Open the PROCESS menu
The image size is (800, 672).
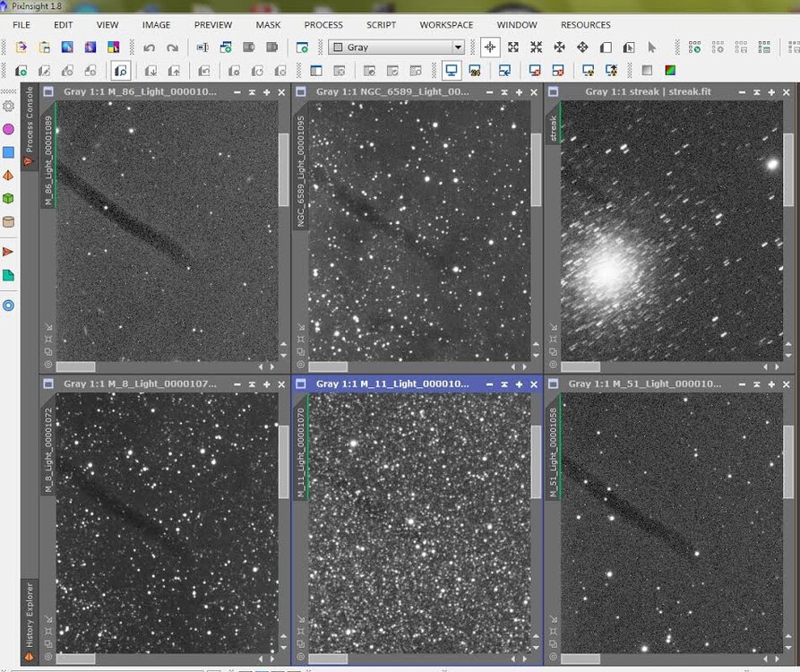pyautogui.click(x=323, y=25)
